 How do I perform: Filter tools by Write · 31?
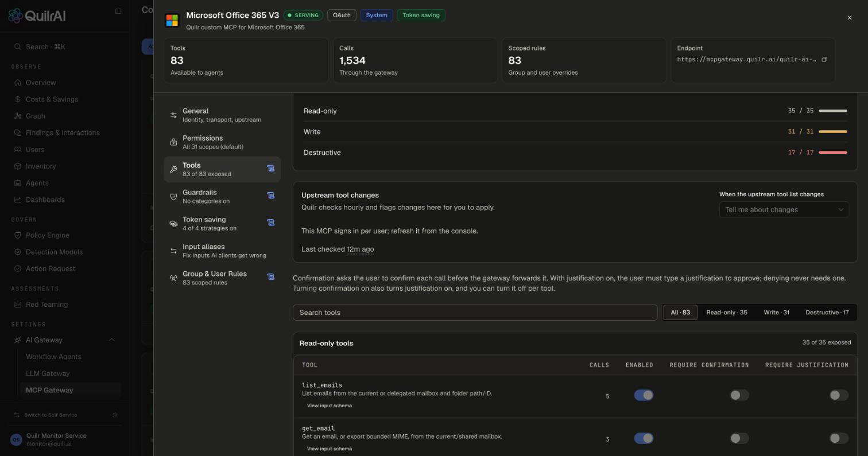click(776, 313)
